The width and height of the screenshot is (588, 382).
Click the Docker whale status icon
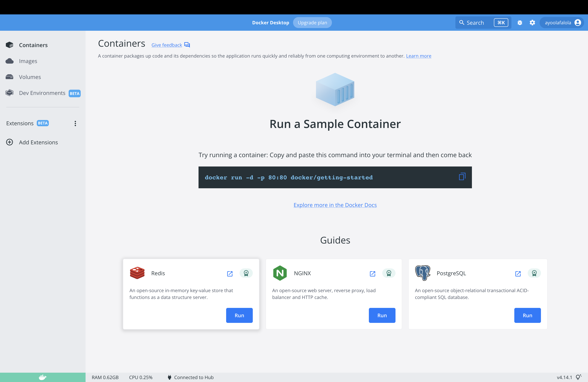(x=43, y=377)
